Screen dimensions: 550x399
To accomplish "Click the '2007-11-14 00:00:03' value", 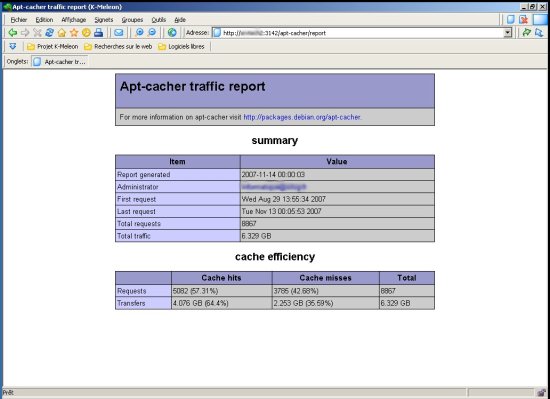I will [273, 175].
